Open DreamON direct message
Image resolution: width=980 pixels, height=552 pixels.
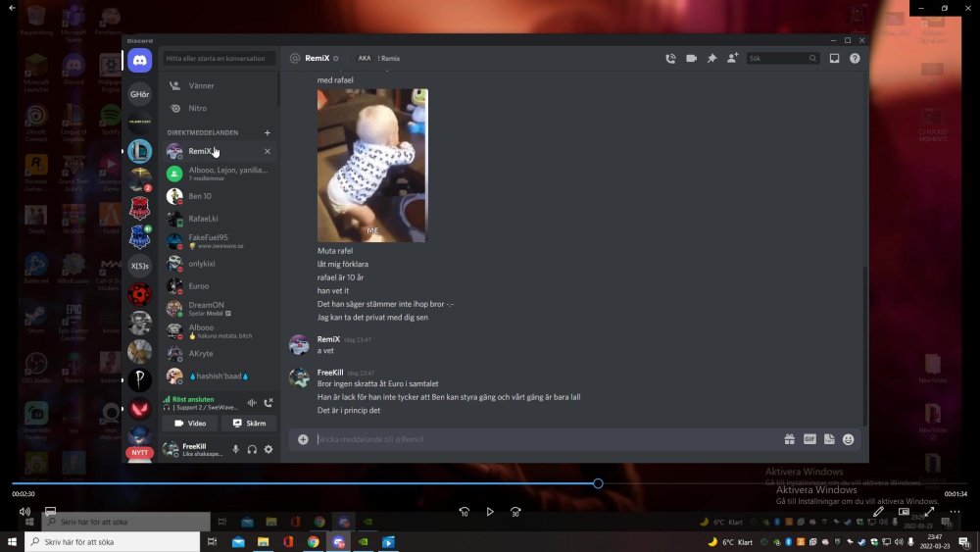[219, 309]
